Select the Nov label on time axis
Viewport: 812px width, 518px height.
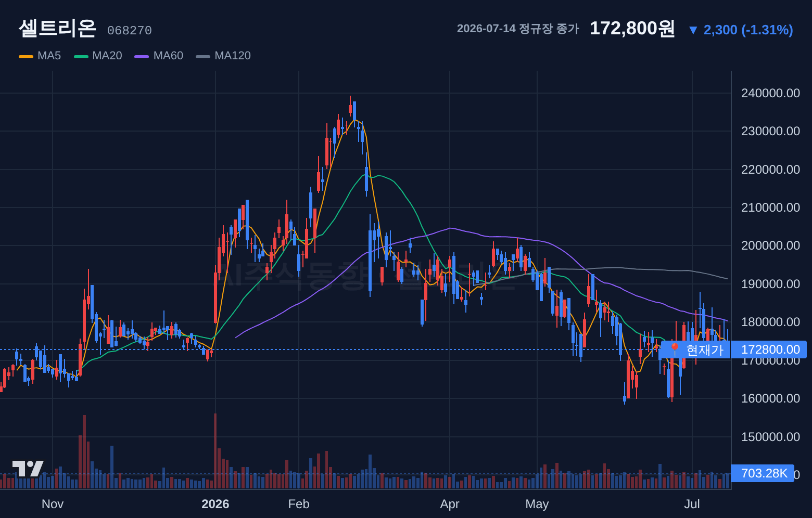53,504
